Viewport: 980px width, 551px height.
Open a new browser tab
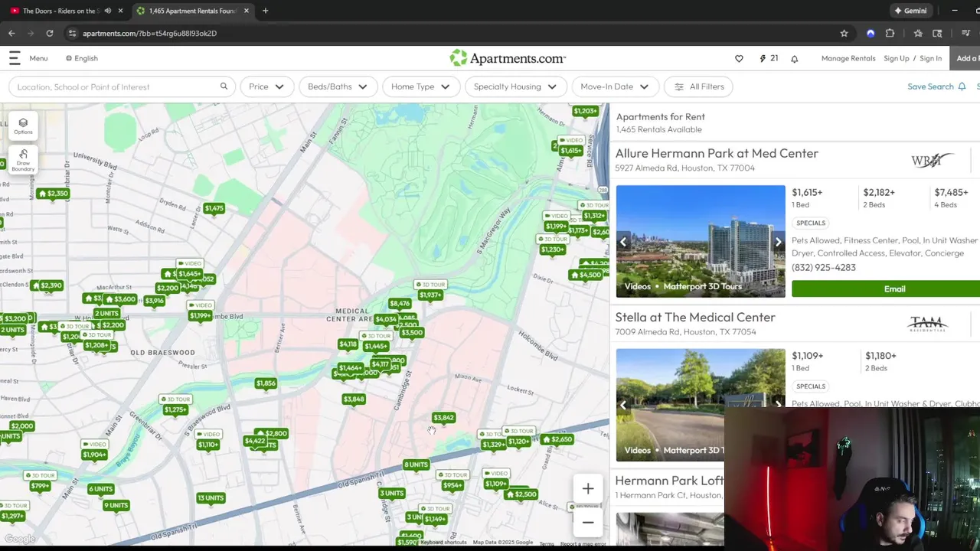(265, 11)
